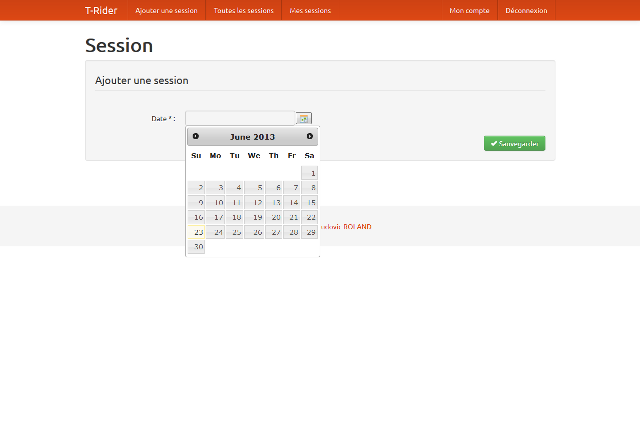Open the Ajouter une session tab

[166, 10]
